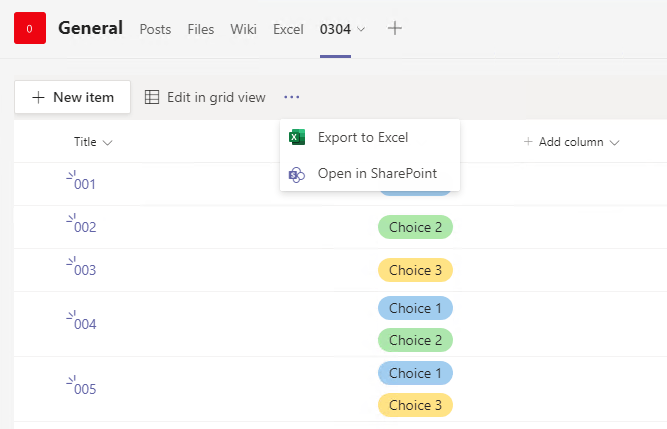Click the yellow Choice 3 tag in row 003
The image size is (667, 429).
point(415,270)
